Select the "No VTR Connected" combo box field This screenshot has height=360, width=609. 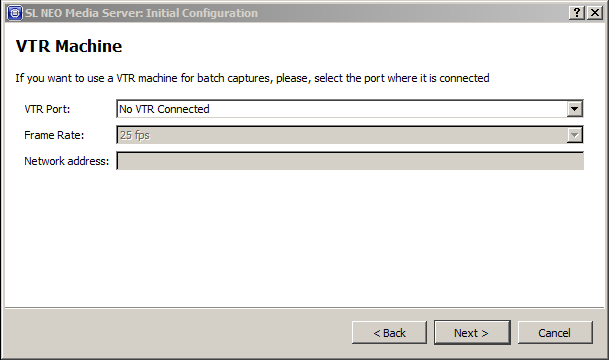350,109
